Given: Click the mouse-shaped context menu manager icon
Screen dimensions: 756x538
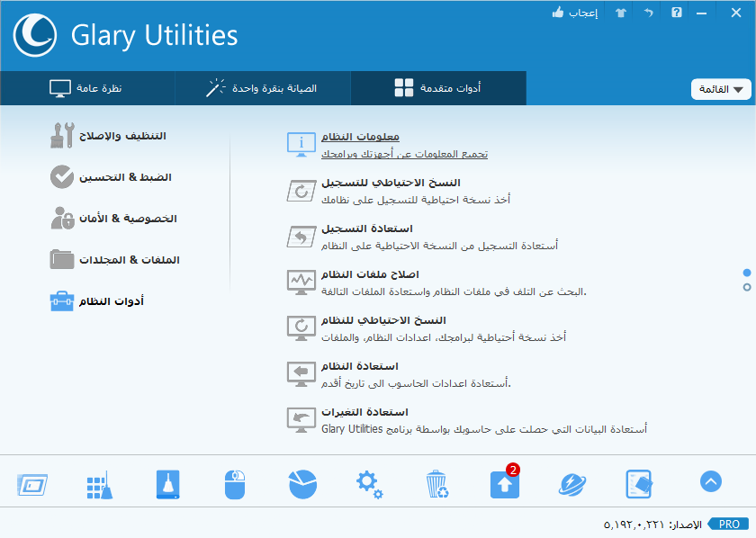Looking at the screenshot, I should [235, 485].
